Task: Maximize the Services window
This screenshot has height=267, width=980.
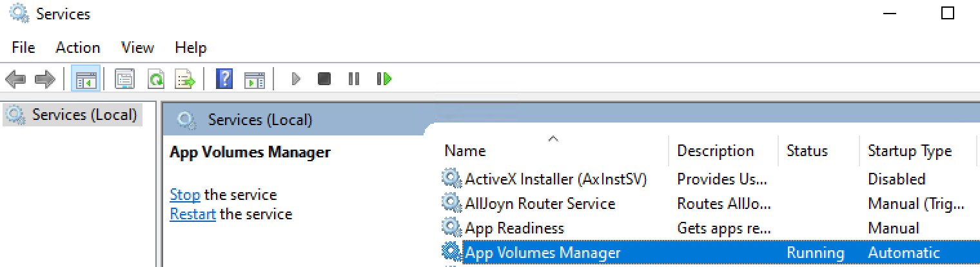Action: (x=947, y=13)
